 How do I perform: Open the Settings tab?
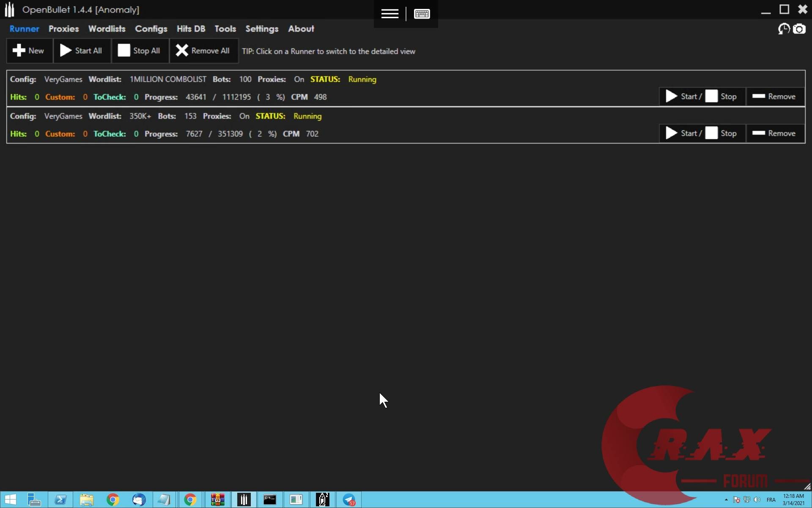tap(262, 29)
